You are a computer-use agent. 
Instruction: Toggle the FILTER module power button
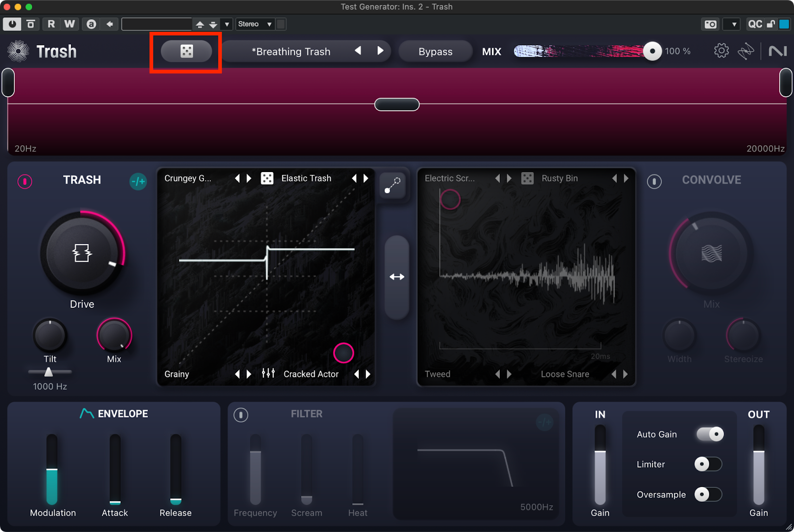pyautogui.click(x=241, y=414)
